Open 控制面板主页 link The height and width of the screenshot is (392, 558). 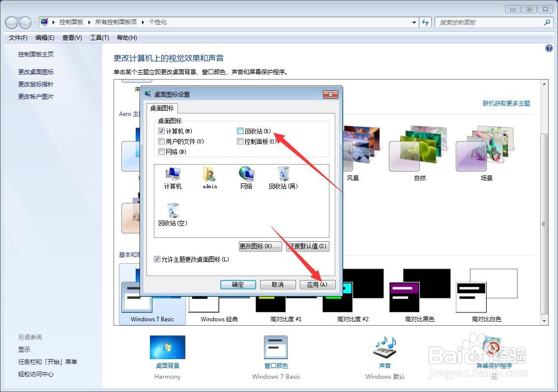pyautogui.click(x=36, y=54)
